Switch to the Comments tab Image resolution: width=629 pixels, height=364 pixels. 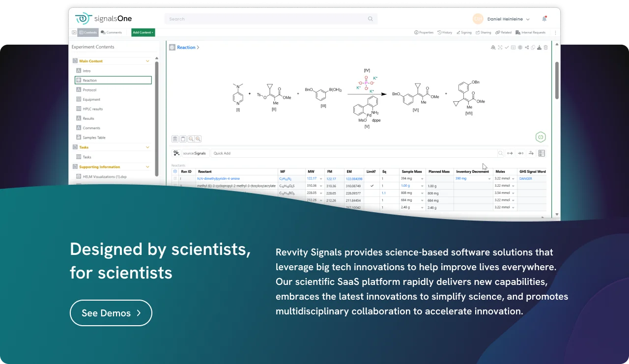click(111, 32)
